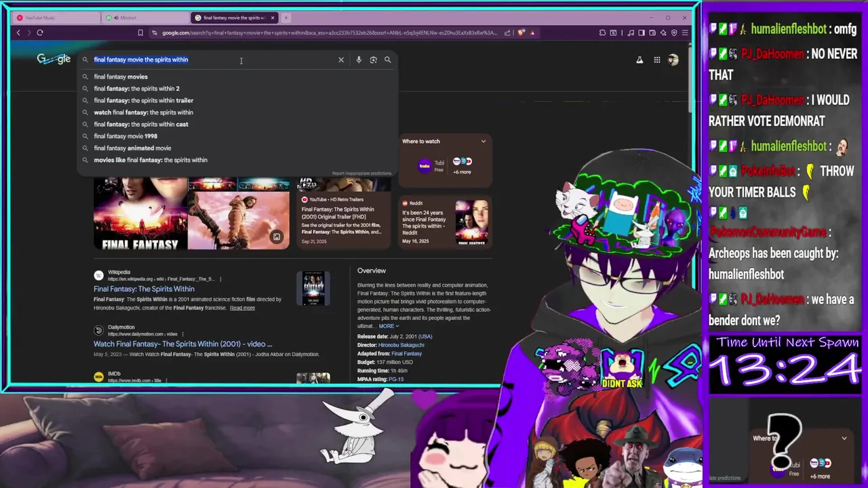Click the Overview heading text
The width and height of the screenshot is (868, 488).
(x=372, y=270)
